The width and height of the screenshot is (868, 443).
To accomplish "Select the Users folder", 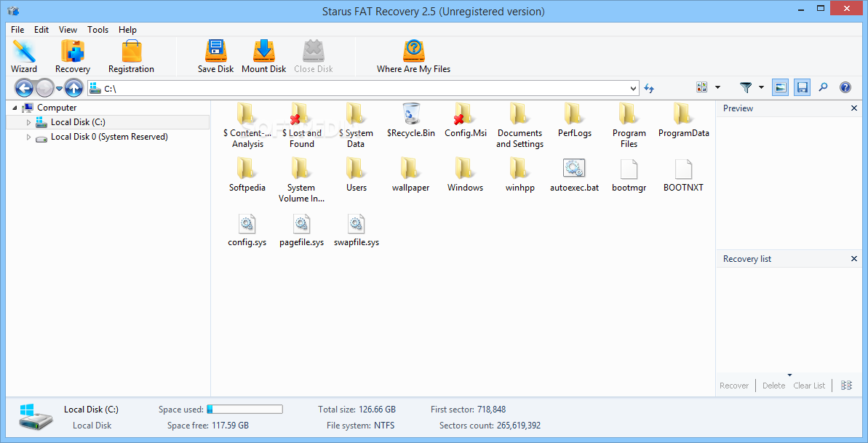I will (356, 175).
